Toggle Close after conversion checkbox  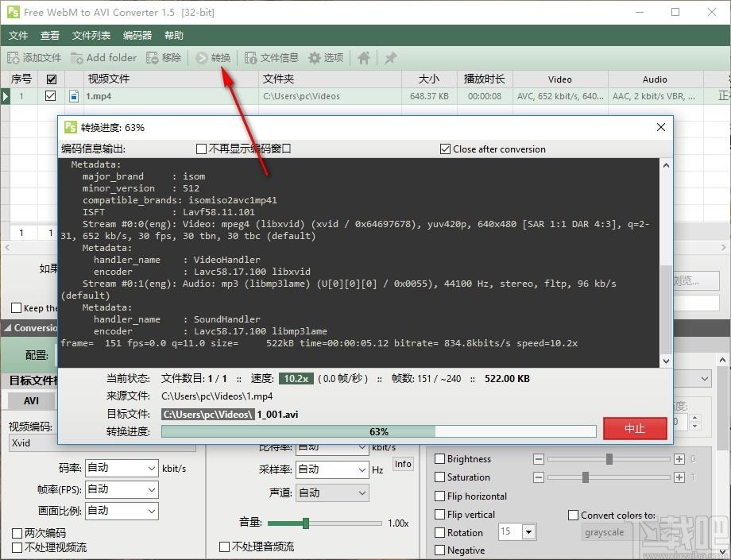[x=445, y=149]
